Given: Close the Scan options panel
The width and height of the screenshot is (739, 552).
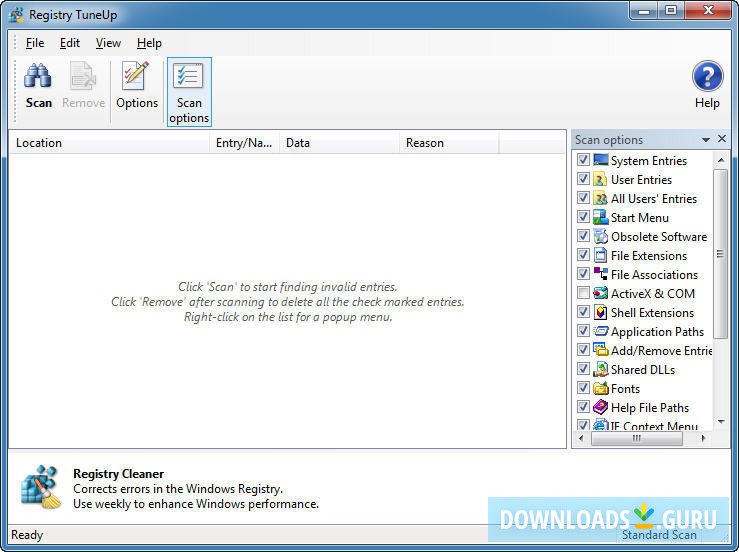Looking at the screenshot, I should (x=722, y=139).
